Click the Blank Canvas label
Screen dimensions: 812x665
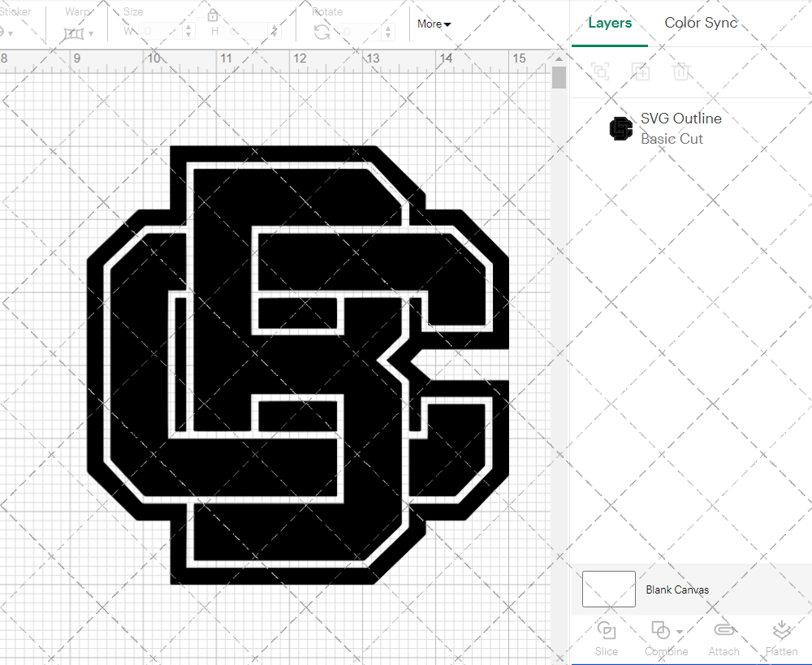(677, 589)
